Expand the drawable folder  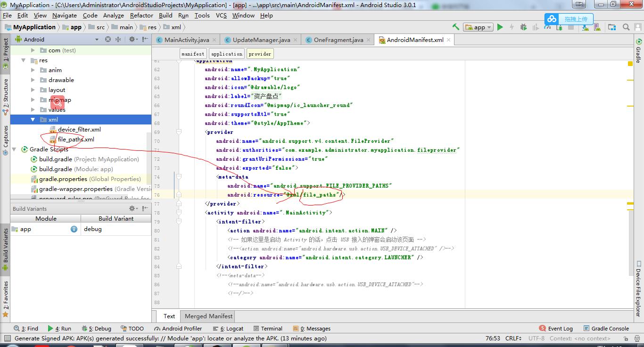click(x=33, y=80)
